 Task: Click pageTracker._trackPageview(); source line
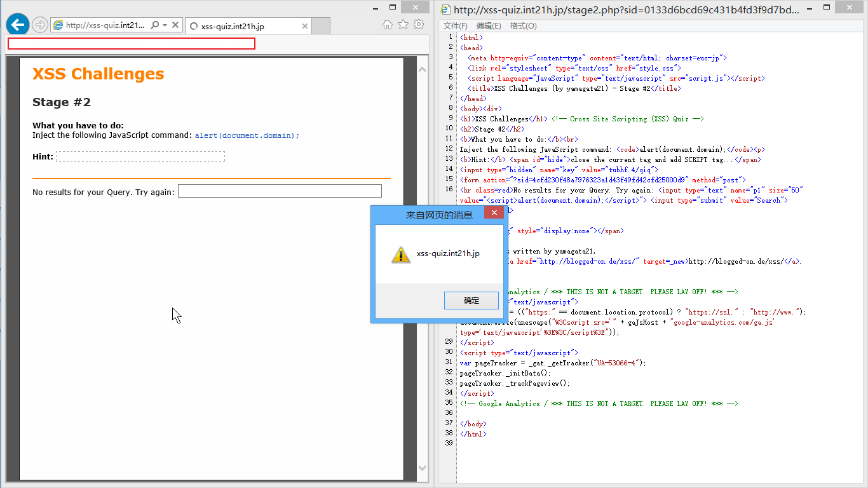515,383
